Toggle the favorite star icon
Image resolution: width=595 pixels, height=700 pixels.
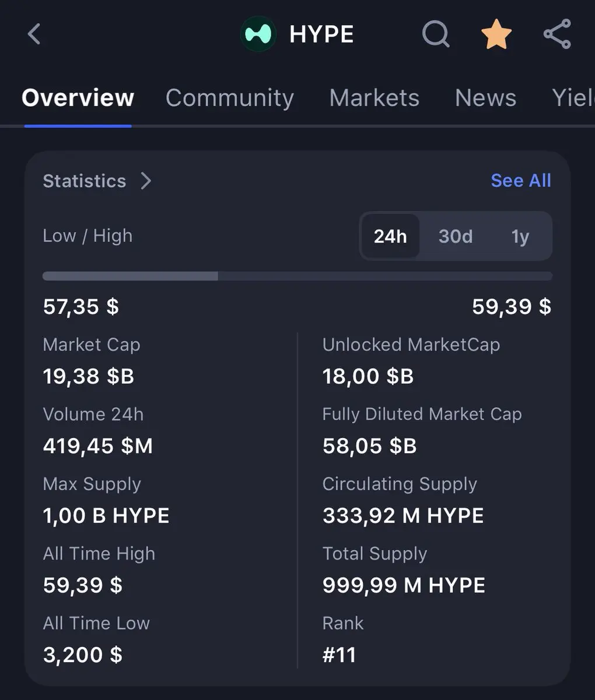[x=496, y=34]
